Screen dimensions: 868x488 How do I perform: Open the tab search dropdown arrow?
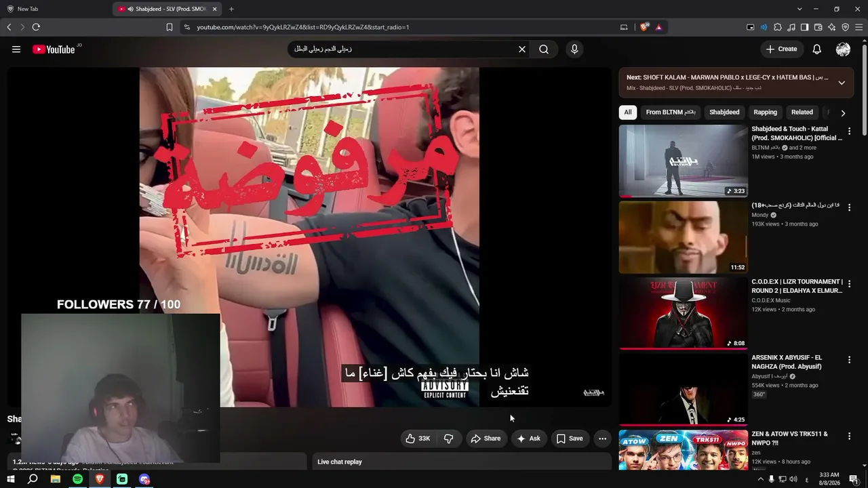point(800,9)
